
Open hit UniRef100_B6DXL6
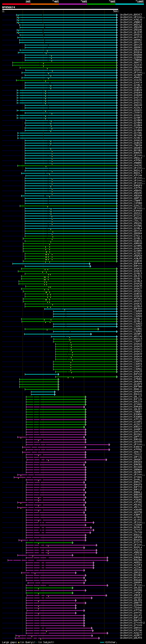[x=131, y=25]
